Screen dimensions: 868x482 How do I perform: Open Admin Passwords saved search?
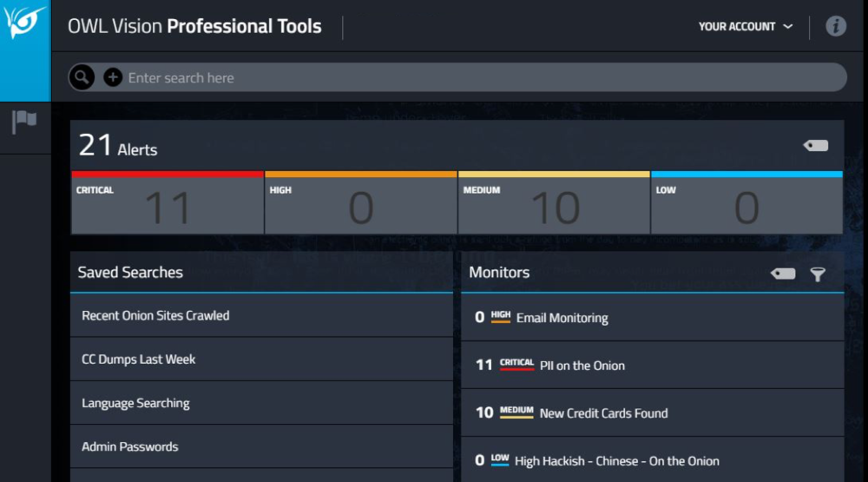261,446
